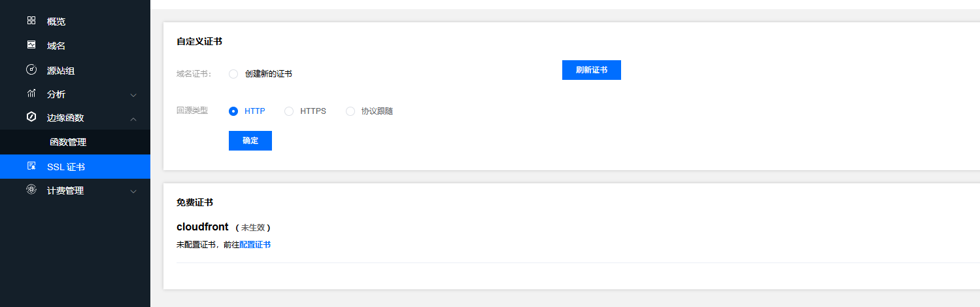980x307 pixels.
Task: Click the 边缘函数 hexagon icon
Action: (31, 117)
